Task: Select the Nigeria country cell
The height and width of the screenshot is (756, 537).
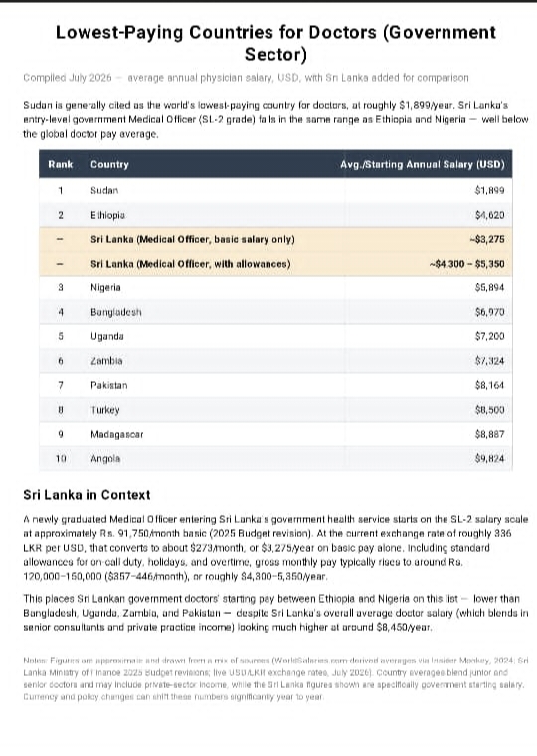Action: [x=105, y=287]
